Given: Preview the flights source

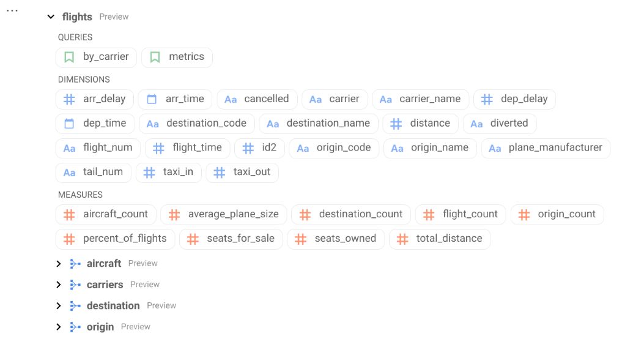Looking at the screenshot, I should [x=114, y=17].
